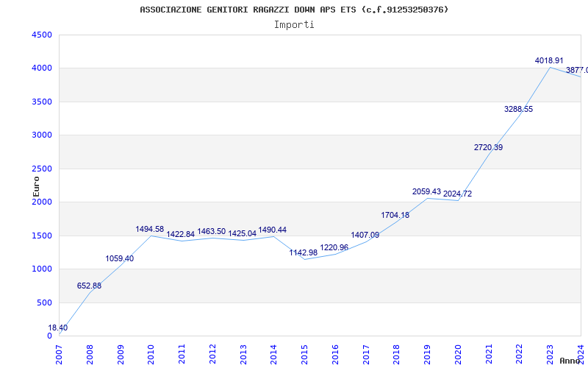Viewport: 588px width, 368px height.
Task: Click the 18.40 data label
Action: coord(58,328)
